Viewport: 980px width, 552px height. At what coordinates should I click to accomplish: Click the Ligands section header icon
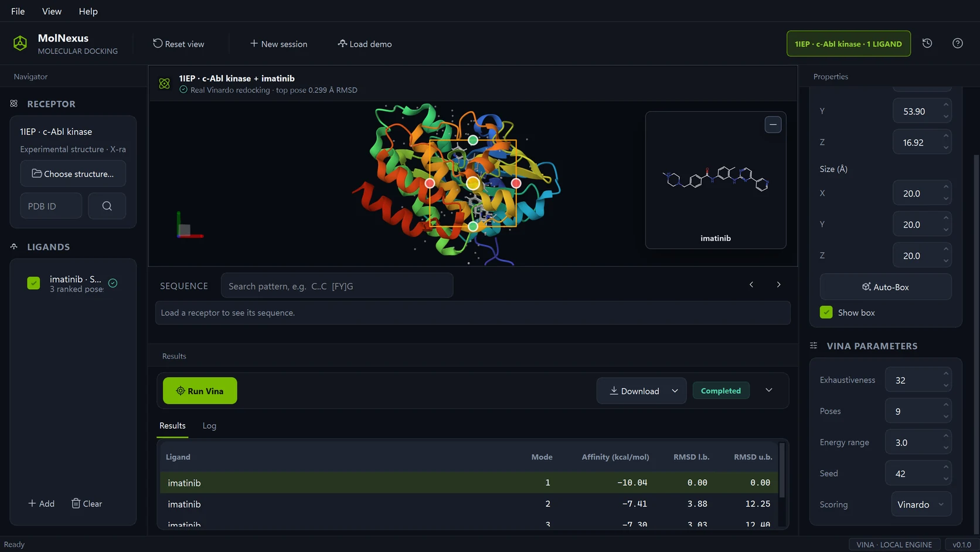(14, 247)
